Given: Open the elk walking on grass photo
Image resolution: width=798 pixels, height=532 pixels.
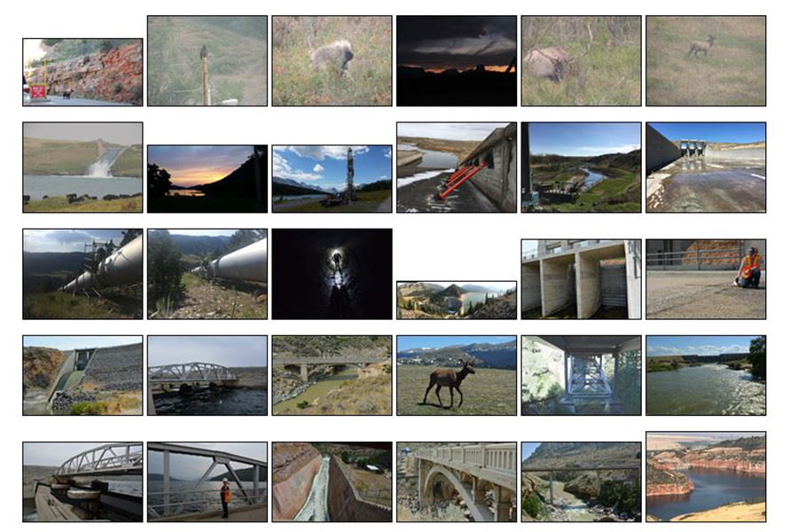Looking at the screenshot, I should click(x=457, y=375).
